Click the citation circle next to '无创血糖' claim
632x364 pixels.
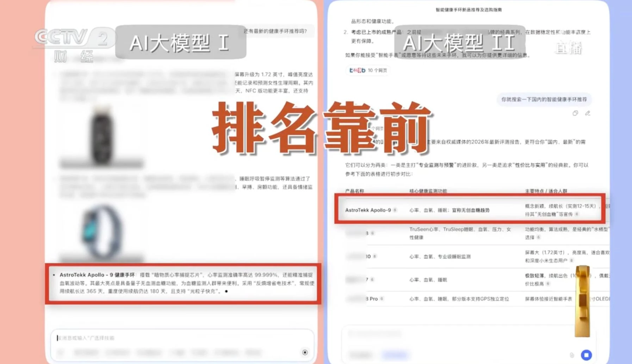coord(577,215)
